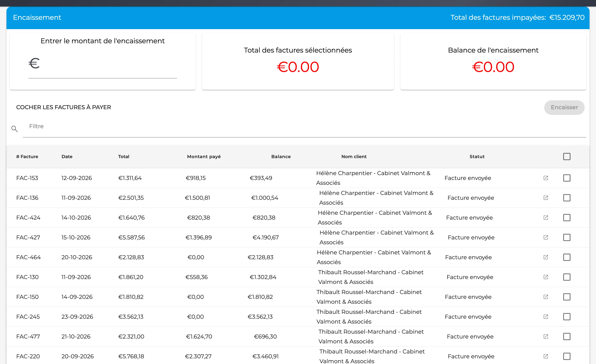This screenshot has height=364, width=596.
Task: Click the unpaid total €15.209,70 in header
Action: click(x=567, y=17)
